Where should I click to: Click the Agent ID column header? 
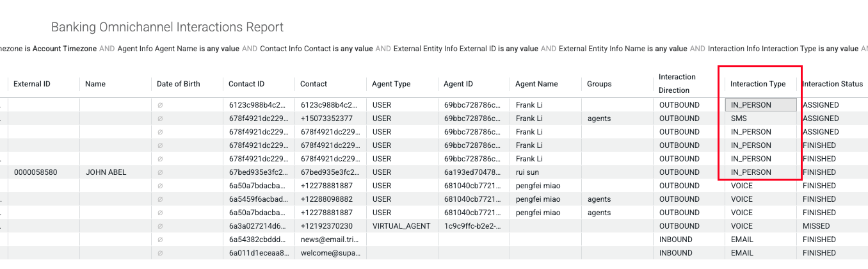pos(458,84)
